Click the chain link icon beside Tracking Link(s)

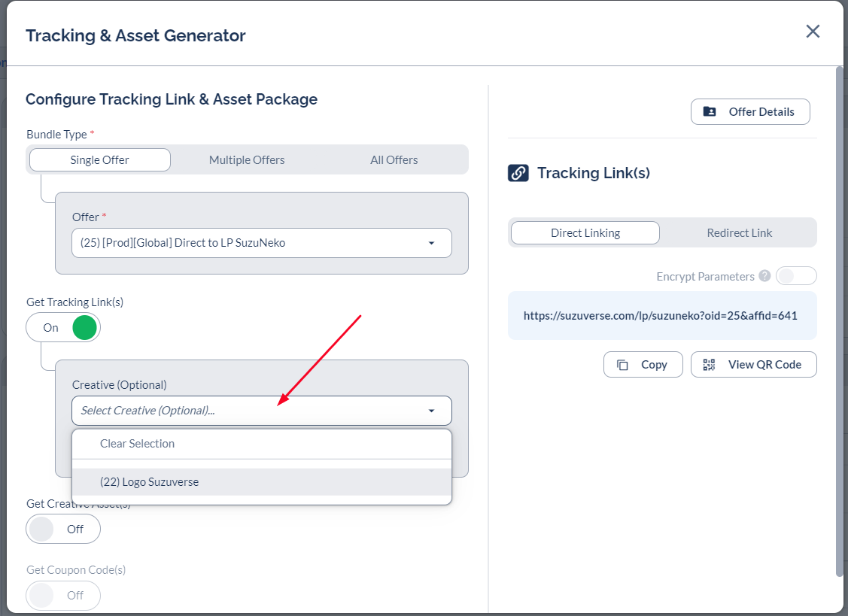[518, 173]
